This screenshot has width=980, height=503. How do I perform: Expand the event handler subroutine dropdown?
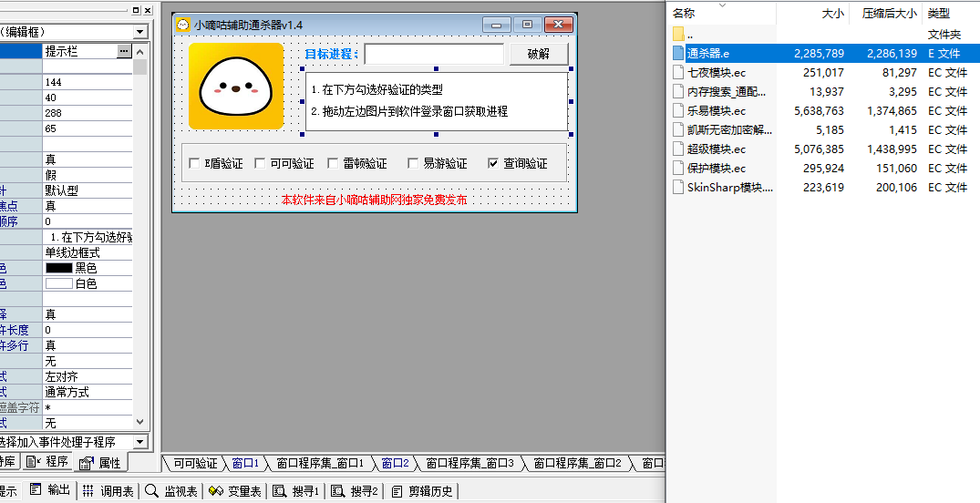coord(139,442)
